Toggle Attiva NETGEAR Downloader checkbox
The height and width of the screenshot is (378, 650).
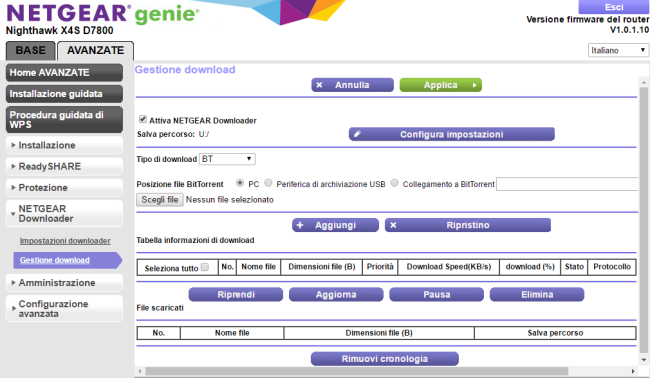(143, 119)
